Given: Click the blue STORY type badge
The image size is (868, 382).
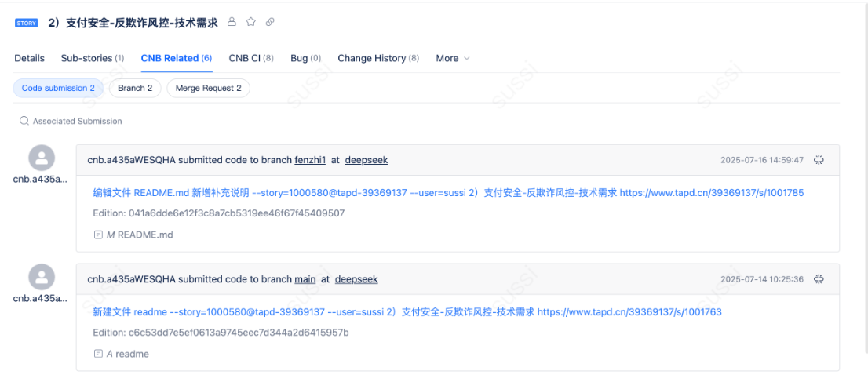Looking at the screenshot, I should [x=26, y=23].
